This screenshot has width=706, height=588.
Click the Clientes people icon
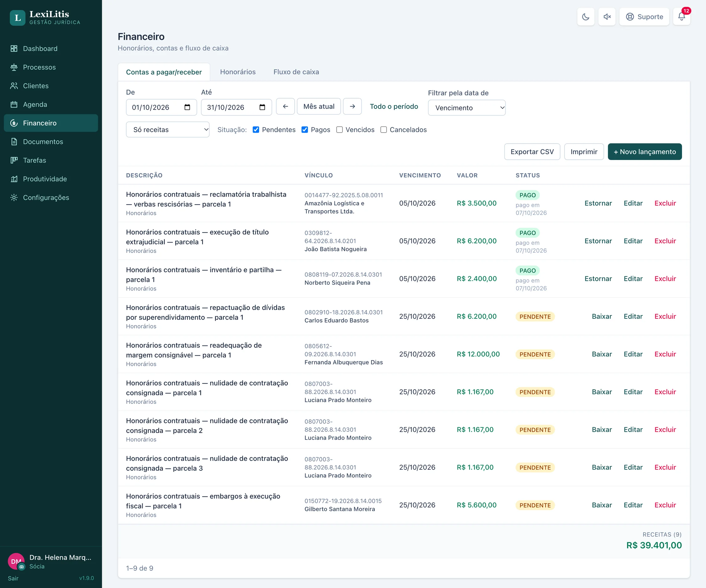pyautogui.click(x=14, y=86)
